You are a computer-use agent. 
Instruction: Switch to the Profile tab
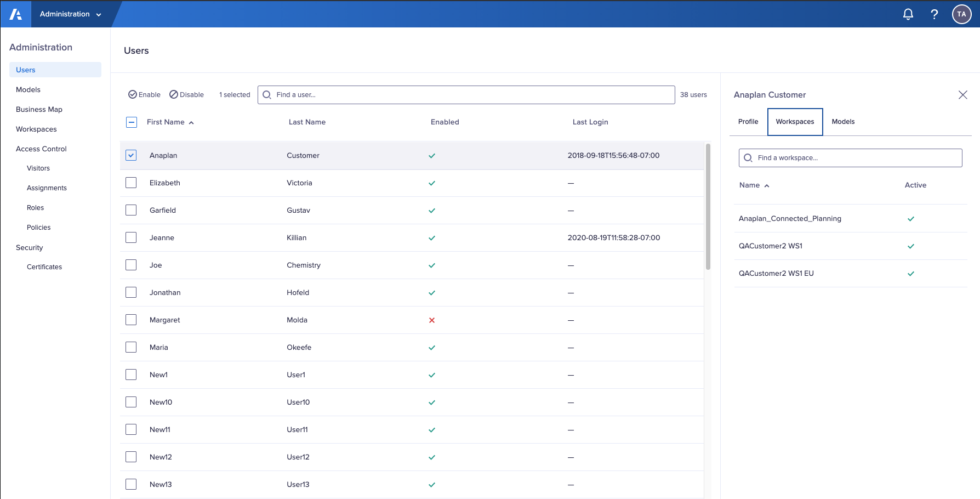(748, 122)
